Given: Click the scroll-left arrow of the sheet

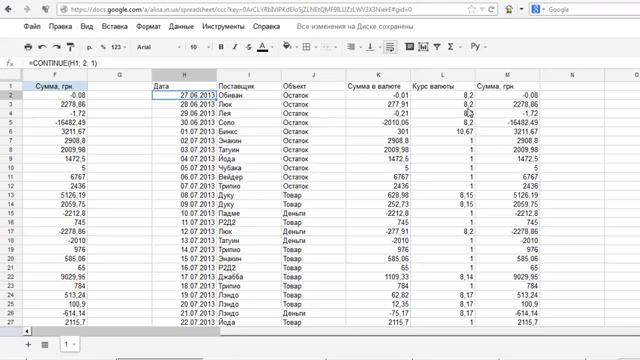Looking at the screenshot, I should [x=27, y=331].
